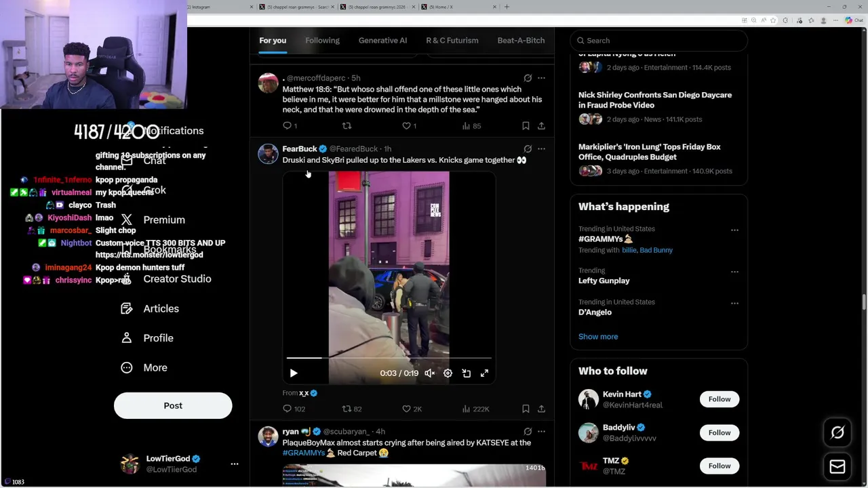Open a new browser tab
Screen dimensions: 868x488
507,7
